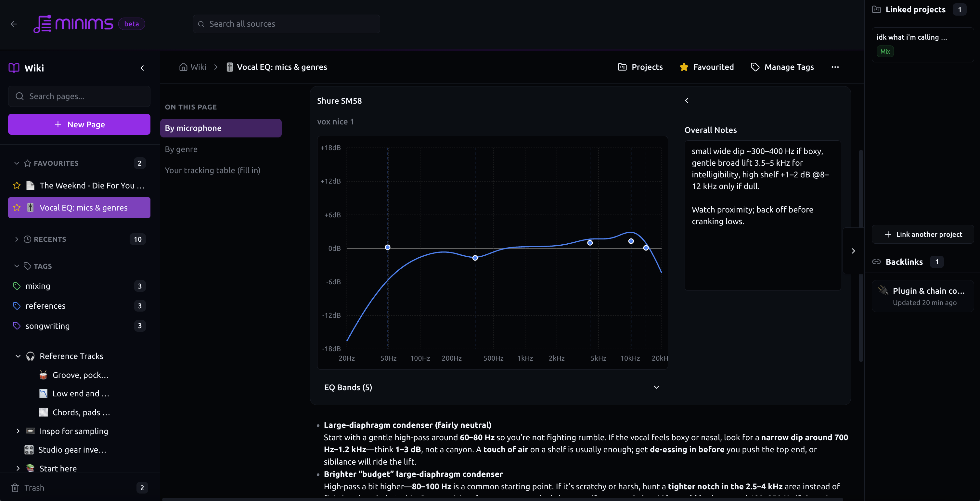Select the rightmost EQ node on 0dB line
Screen dimensions: 980x501
(646, 248)
